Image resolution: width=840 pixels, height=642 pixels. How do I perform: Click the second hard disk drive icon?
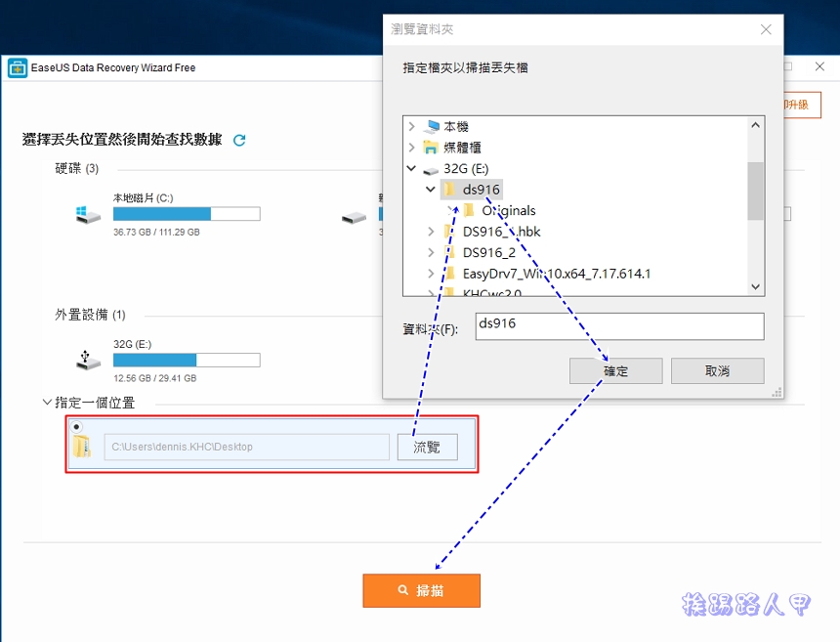click(355, 218)
